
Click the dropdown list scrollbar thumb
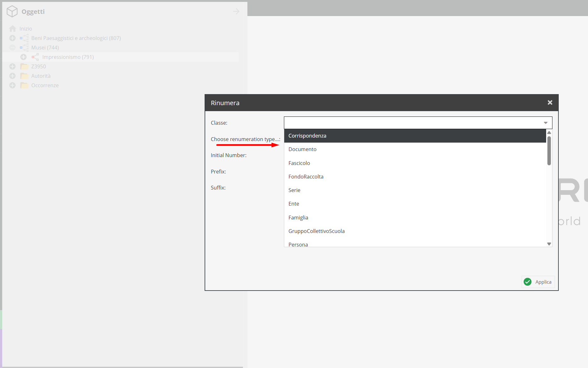[549, 150]
